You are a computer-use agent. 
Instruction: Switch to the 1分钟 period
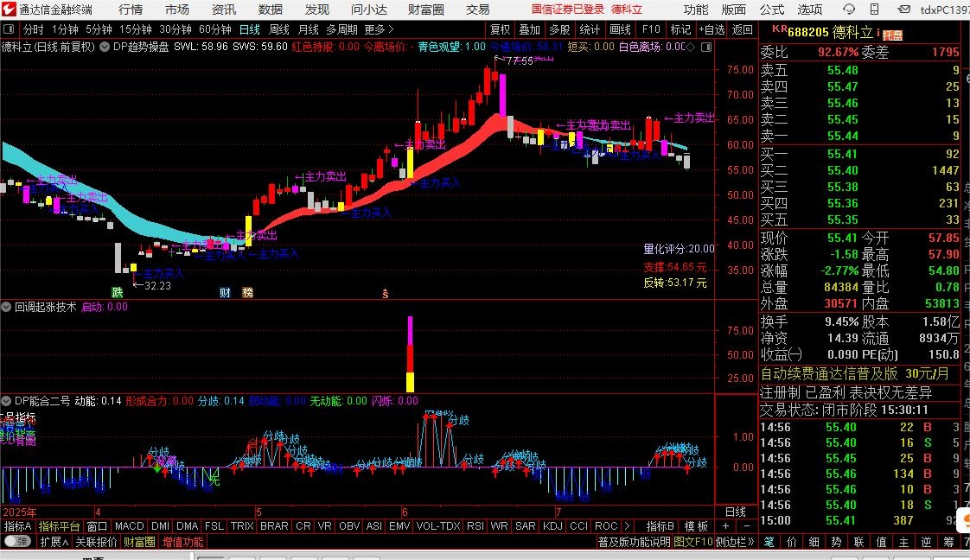(x=65, y=29)
